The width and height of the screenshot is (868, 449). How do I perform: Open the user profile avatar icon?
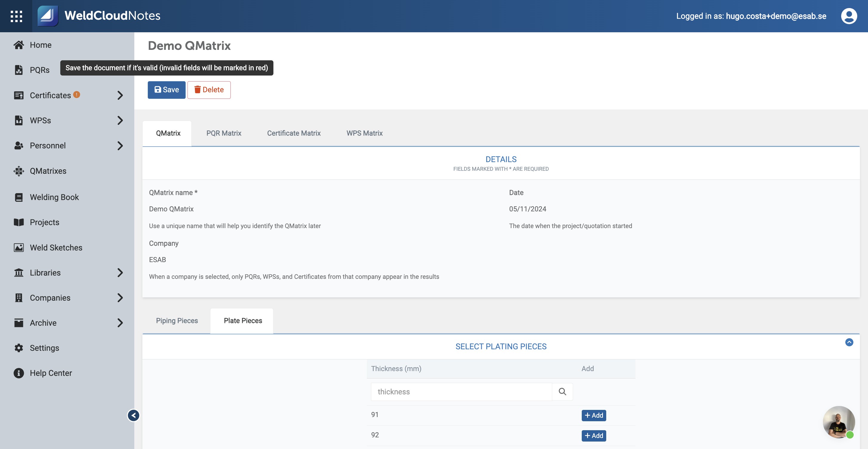click(849, 16)
